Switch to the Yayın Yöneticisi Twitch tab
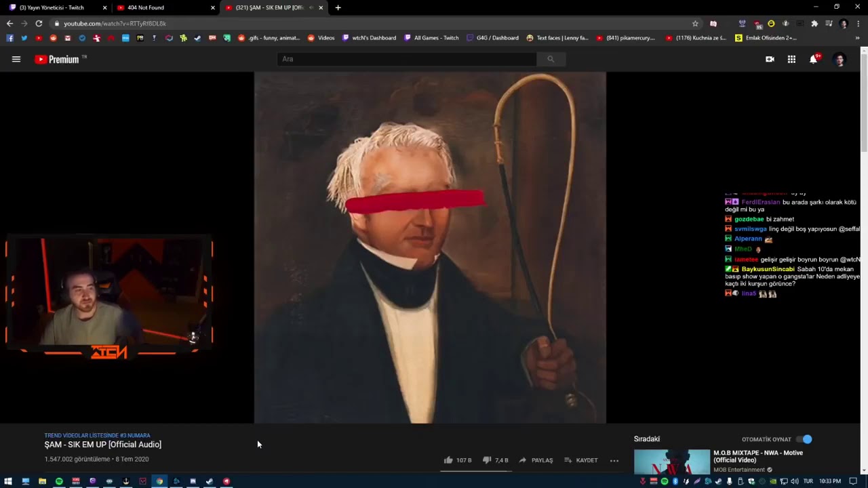The height and width of the screenshot is (488, 868). click(56, 7)
